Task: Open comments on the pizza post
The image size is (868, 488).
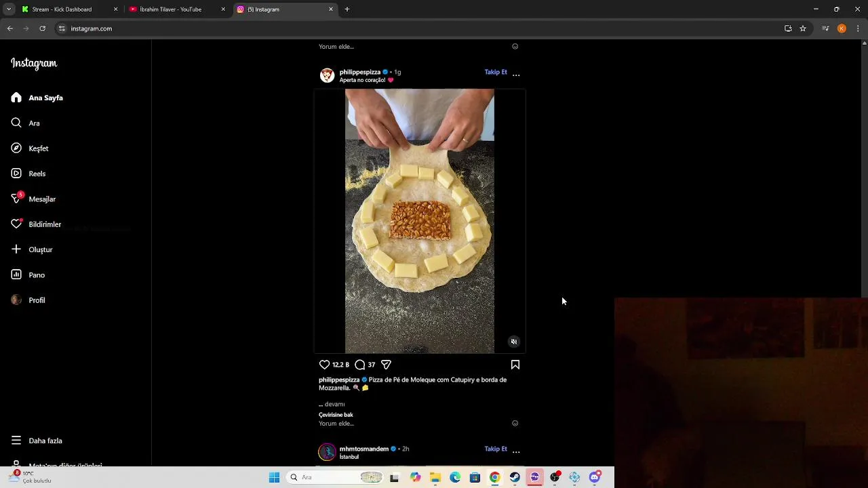Action: [x=360, y=365]
